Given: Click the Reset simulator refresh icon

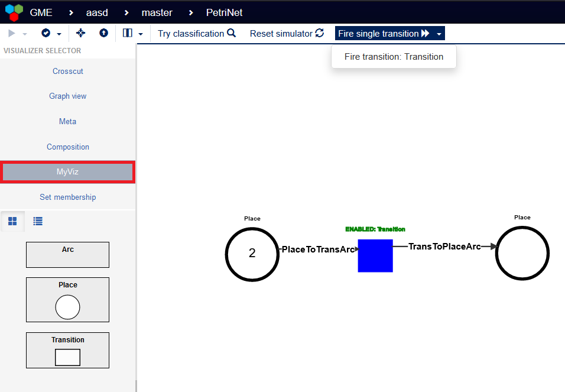Looking at the screenshot, I should [x=320, y=33].
